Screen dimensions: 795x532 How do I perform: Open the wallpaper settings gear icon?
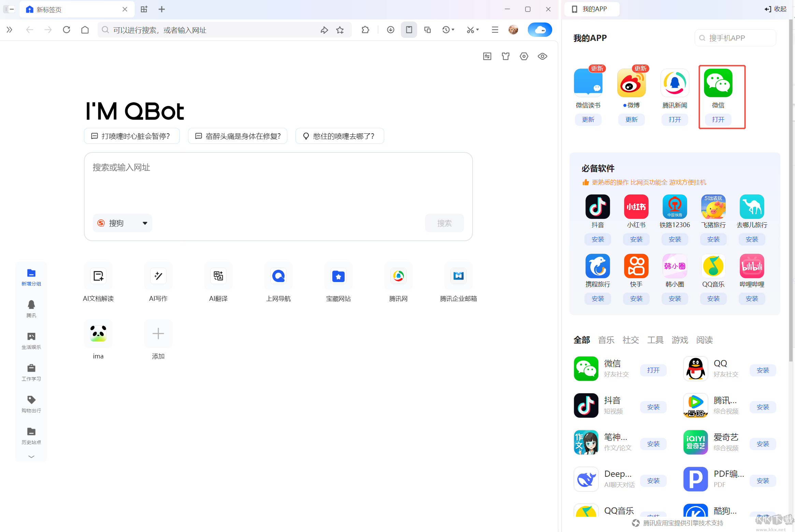click(x=524, y=56)
